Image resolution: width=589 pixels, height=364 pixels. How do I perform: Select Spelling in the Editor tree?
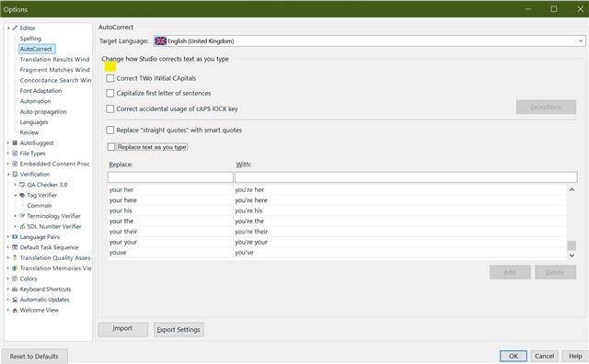click(x=30, y=39)
